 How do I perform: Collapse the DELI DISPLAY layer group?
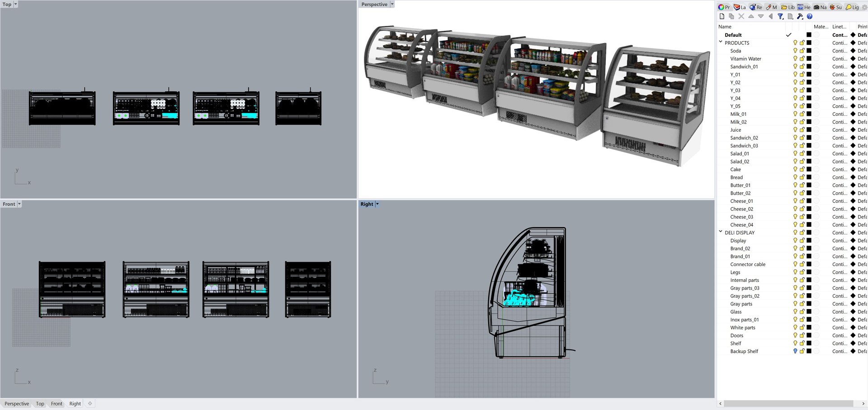pyautogui.click(x=721, y=232)
